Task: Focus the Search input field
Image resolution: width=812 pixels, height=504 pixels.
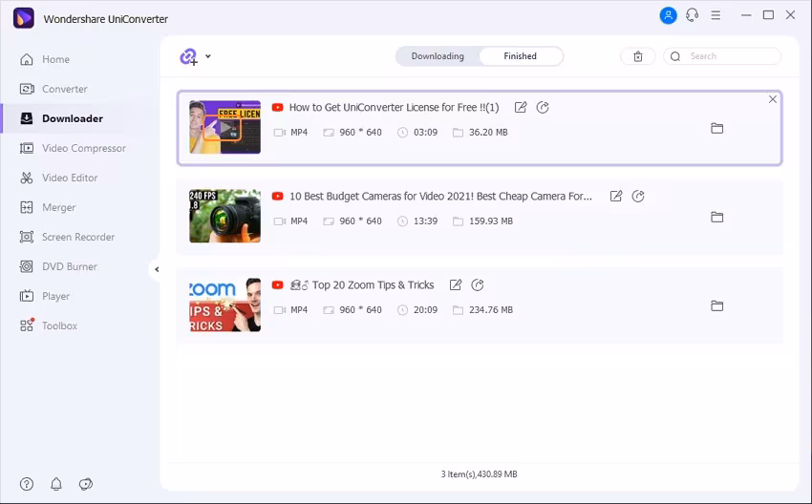Action: click(722, 56)
